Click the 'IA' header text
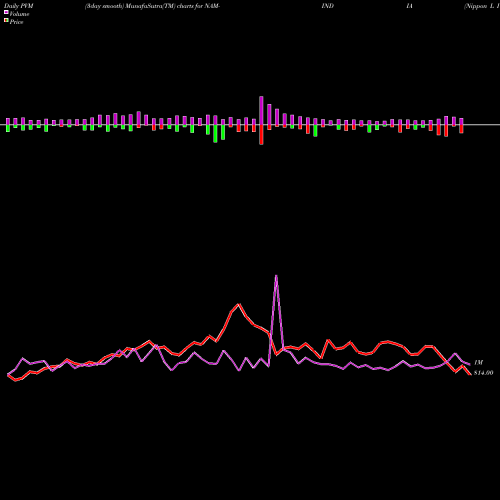The height and width of the screenshot is (500, 500). tap(409, 6)
